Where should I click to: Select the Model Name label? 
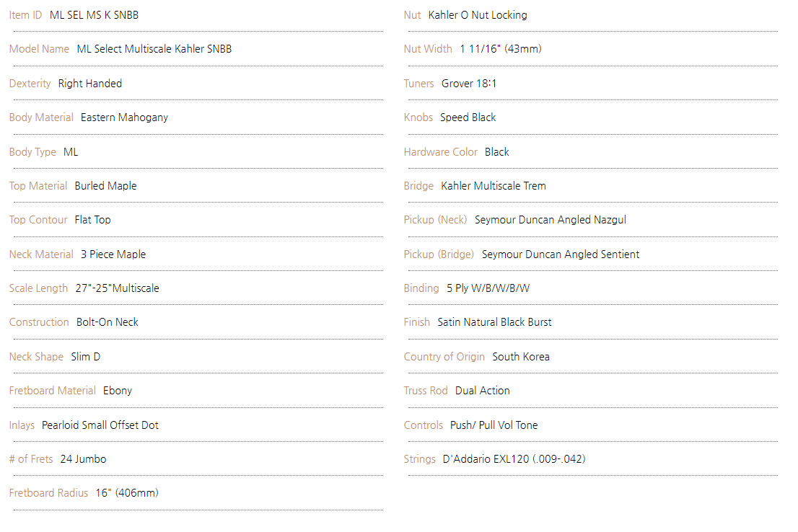pyautogui.click(x=39, y=49)
